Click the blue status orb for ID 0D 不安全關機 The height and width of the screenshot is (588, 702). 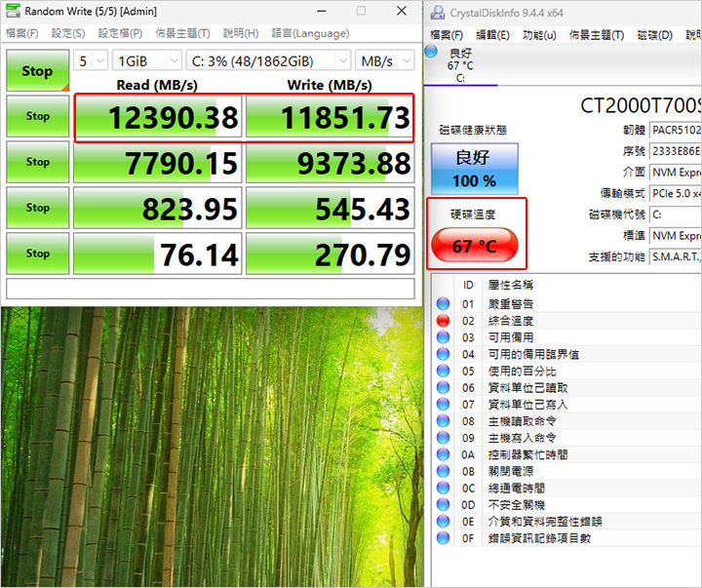pos(443,505)
